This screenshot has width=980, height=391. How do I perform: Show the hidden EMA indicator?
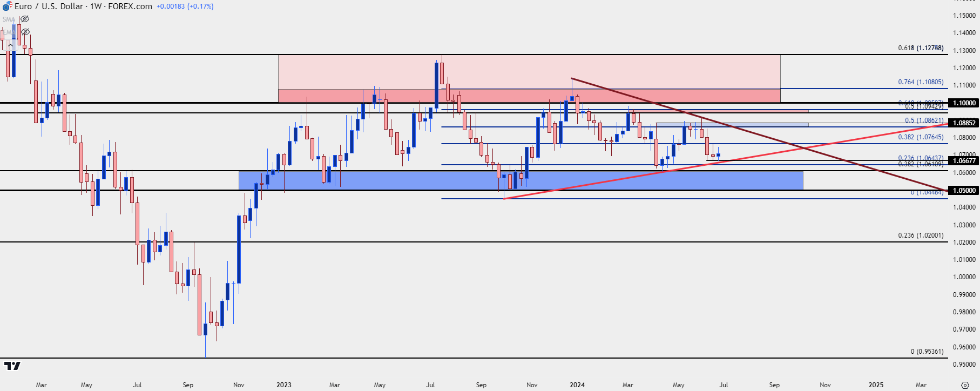click(25, 32)
